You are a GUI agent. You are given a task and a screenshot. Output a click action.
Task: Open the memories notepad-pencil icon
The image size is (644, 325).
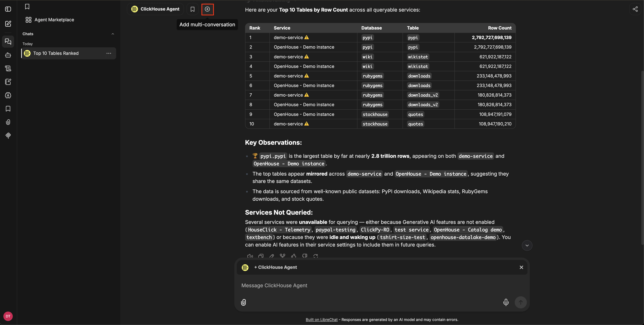point(8,82)
